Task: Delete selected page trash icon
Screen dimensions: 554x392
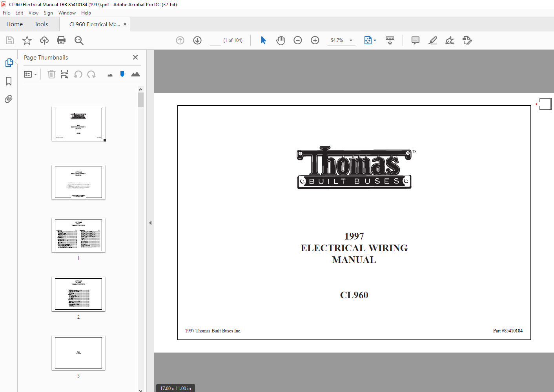Action: click(x=51, y=74)
